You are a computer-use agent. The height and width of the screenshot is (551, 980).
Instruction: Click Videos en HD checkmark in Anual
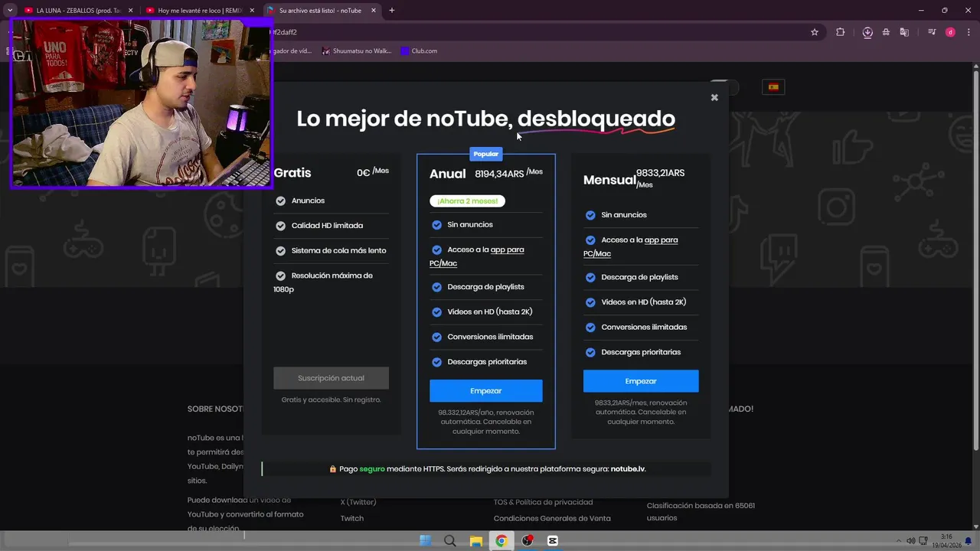(436, 312)
